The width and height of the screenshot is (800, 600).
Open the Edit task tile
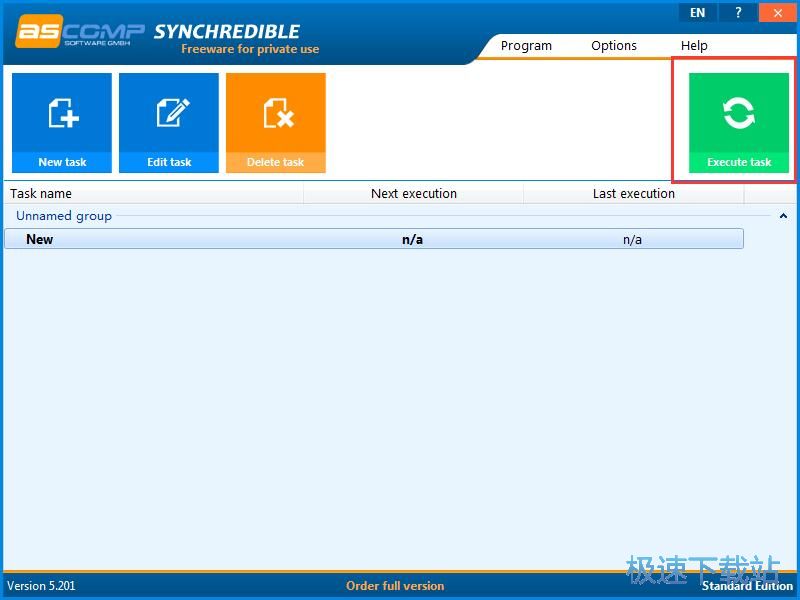click(x=169, y=123)
